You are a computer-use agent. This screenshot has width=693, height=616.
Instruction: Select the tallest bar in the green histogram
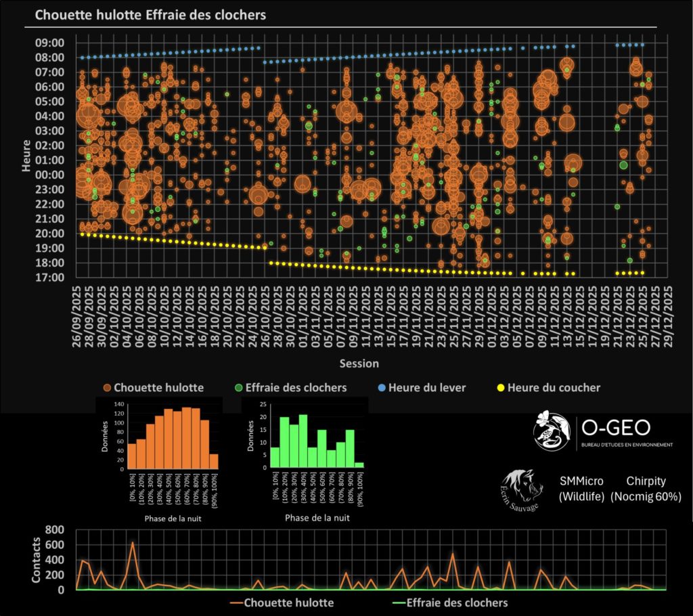(x=303, y=441)
